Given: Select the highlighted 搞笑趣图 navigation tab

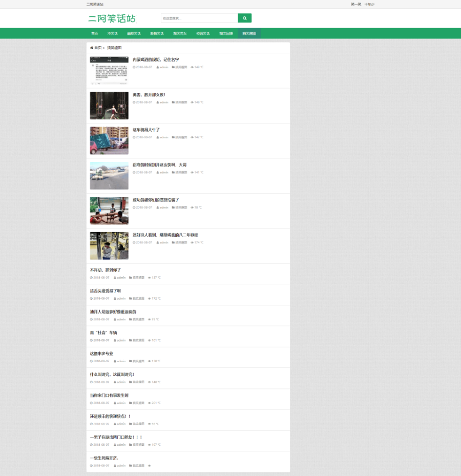Looking at the screenshot, I should coord(249,33).
